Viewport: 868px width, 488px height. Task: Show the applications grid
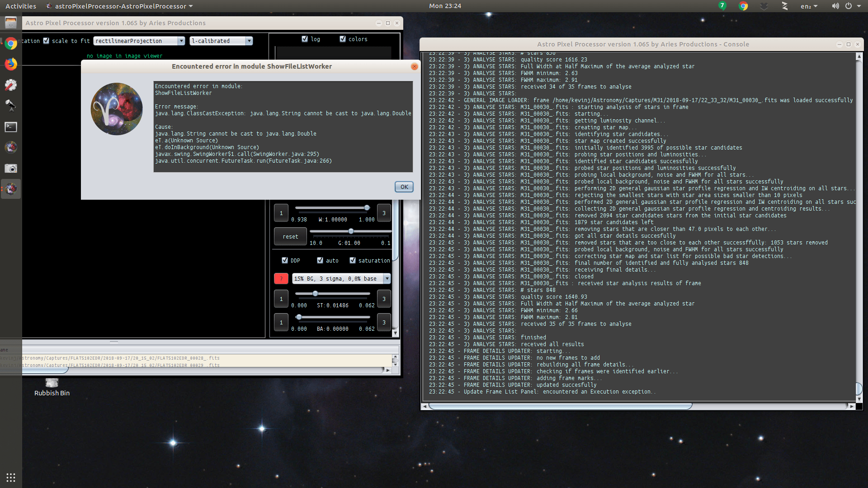[x=11, y=477]
